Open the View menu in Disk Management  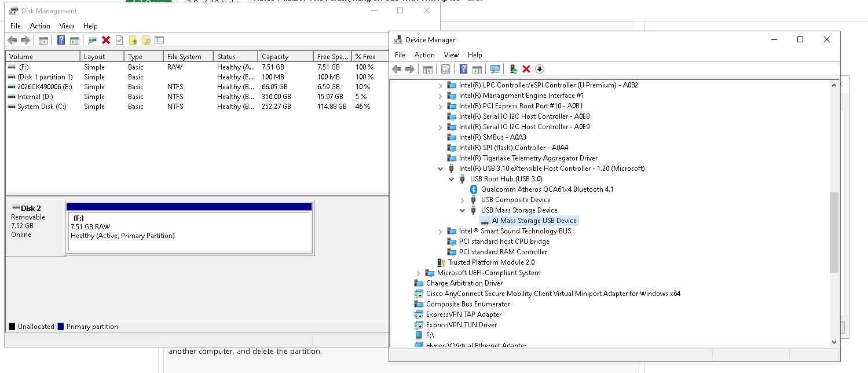click(x=67, y=25)
